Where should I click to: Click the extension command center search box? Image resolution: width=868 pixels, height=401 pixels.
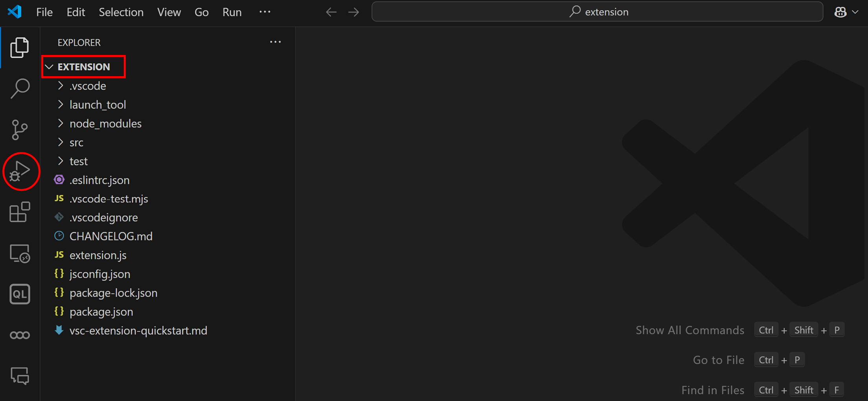coord(597,12)
